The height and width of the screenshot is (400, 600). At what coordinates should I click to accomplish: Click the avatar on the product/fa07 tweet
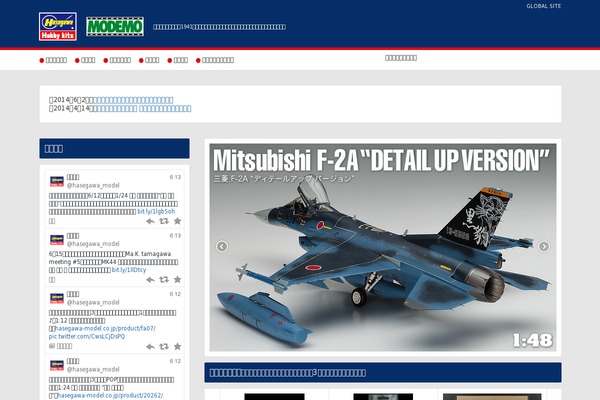click(x=57, y=298)
